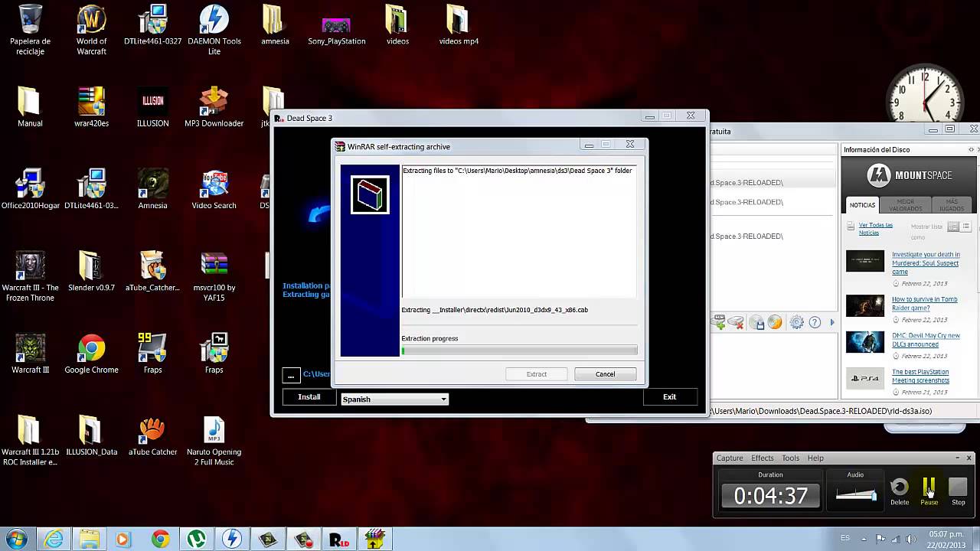This screenshot has width=980, height=551.
Task: Select Naruto Opening 2 Full Music file
Action: click(214, 441)
